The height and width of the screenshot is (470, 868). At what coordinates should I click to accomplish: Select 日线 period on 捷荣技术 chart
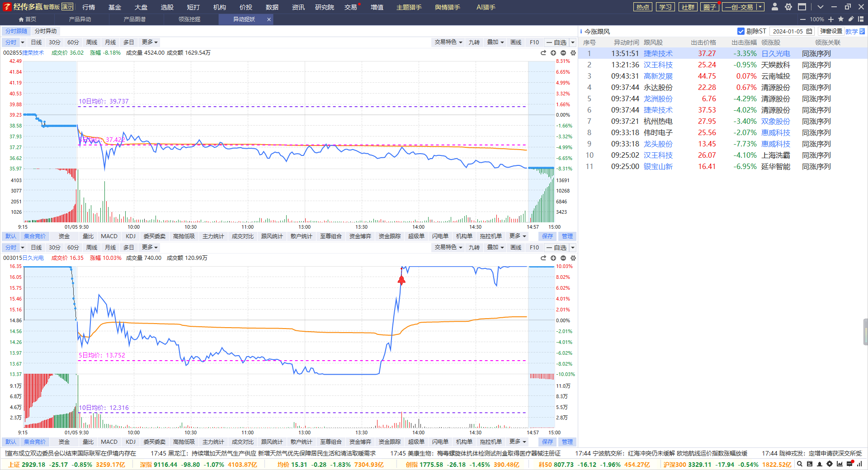coord(36,42)
